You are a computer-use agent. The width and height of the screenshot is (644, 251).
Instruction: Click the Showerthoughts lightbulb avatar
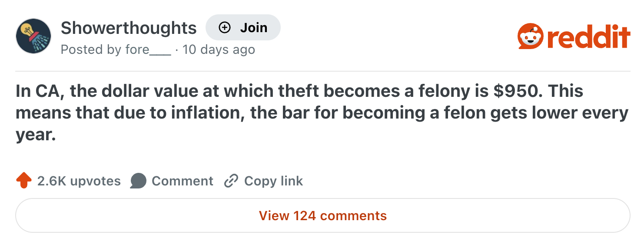[x=33, y=36]
